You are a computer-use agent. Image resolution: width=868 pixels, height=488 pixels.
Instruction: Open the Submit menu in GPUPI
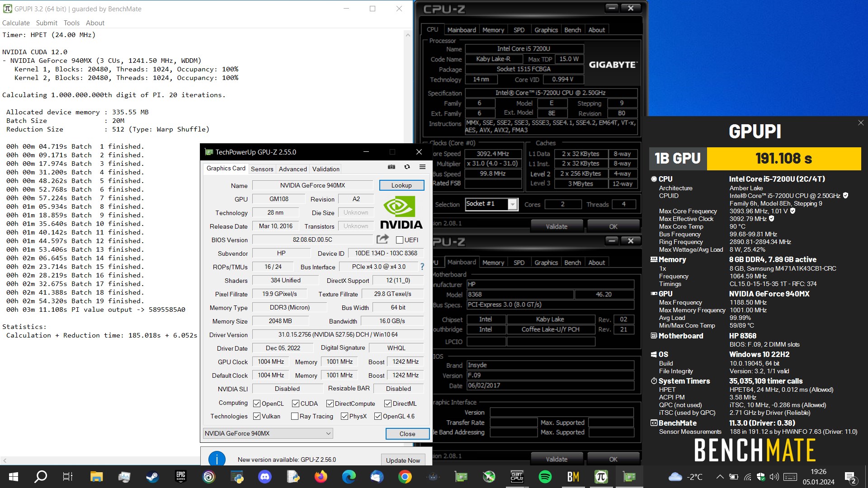click(47, 23)
